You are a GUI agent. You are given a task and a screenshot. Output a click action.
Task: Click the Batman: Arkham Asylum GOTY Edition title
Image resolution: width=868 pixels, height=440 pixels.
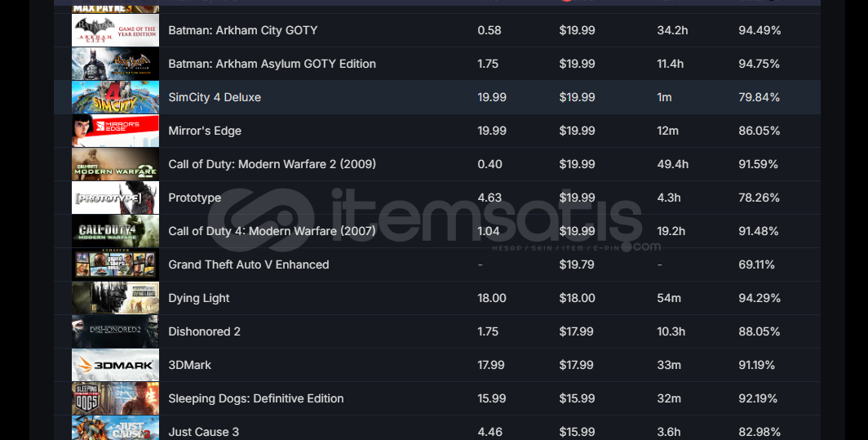272,64
